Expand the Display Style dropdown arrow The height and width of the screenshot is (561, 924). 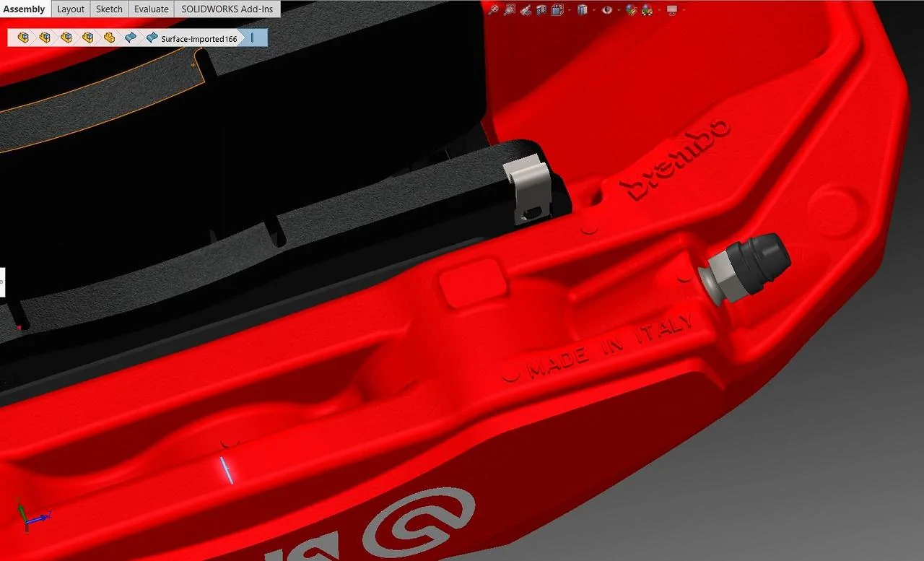(594, 10)
